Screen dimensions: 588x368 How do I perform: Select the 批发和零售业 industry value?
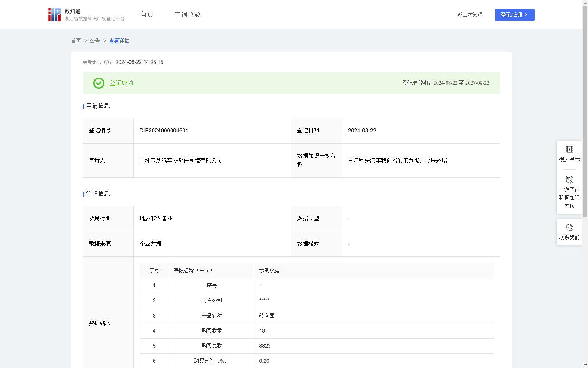(156, 219)
